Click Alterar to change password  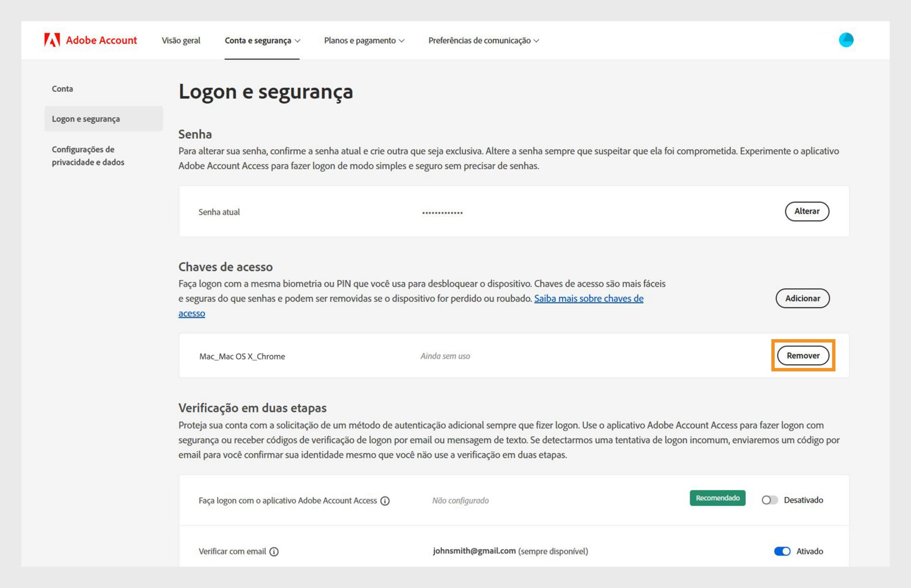tap(807, 211)
